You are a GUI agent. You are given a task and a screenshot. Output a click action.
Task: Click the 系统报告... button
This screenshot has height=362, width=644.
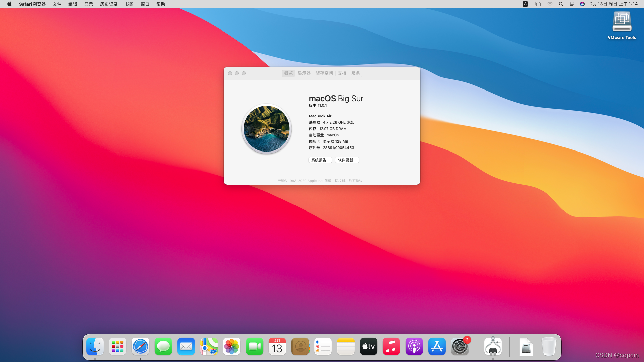(x=320, y=160)
